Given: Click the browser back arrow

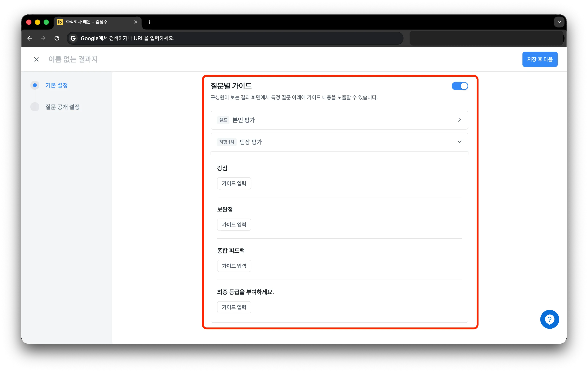Looking at the screenshot, I should (30, 38).
